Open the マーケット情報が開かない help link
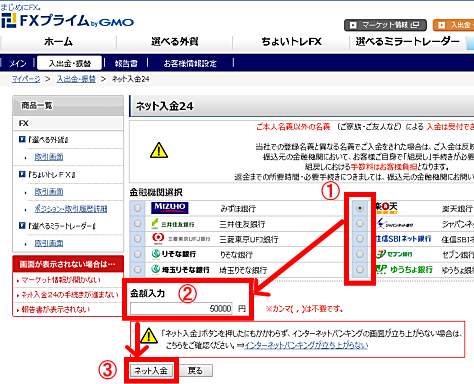 (61, 280)
